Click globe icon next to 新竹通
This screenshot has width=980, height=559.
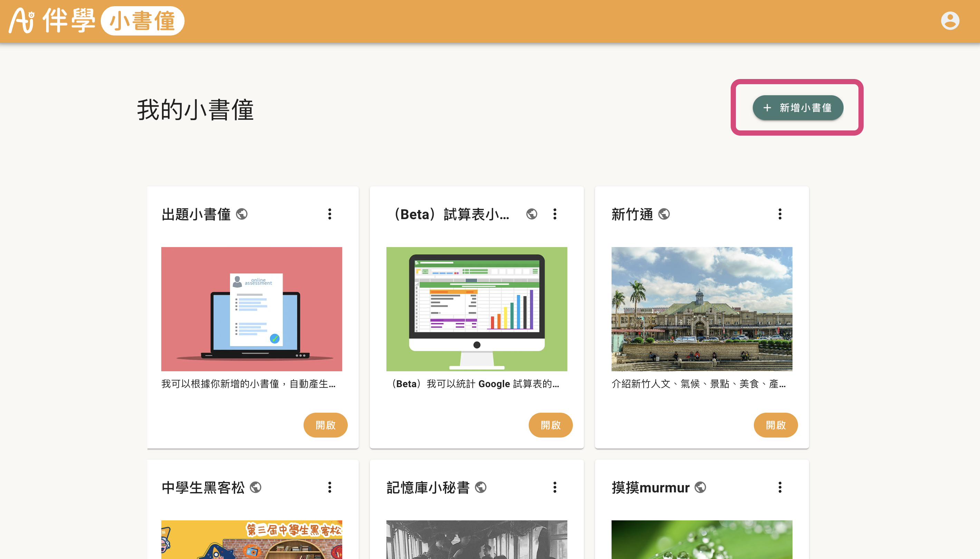[x=664, y=214]
